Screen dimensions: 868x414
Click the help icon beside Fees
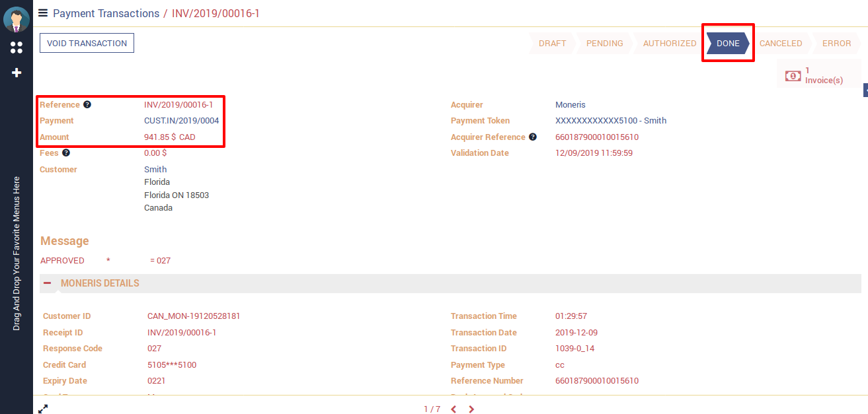[x=66, y=153]
